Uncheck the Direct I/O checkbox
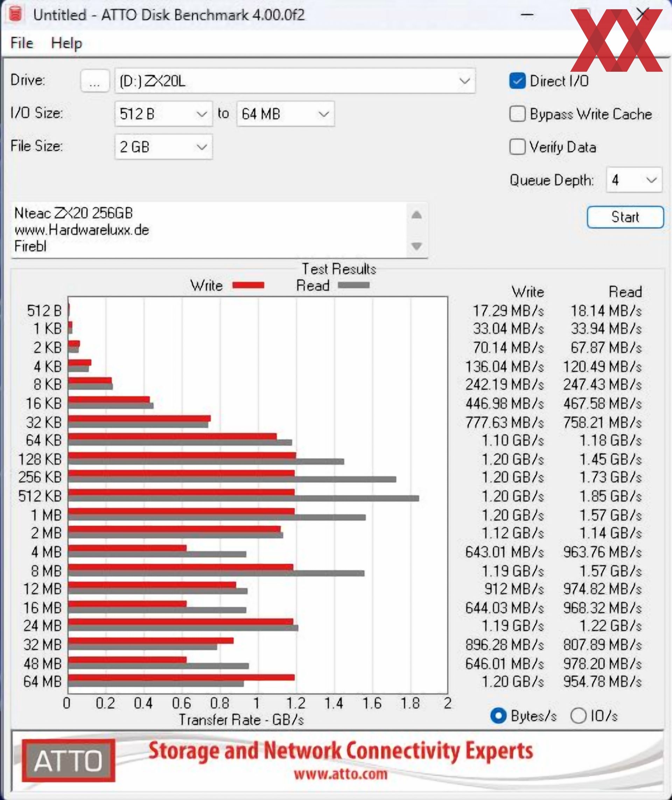This screenshot has height=800, width=672. tap(517, 81)
